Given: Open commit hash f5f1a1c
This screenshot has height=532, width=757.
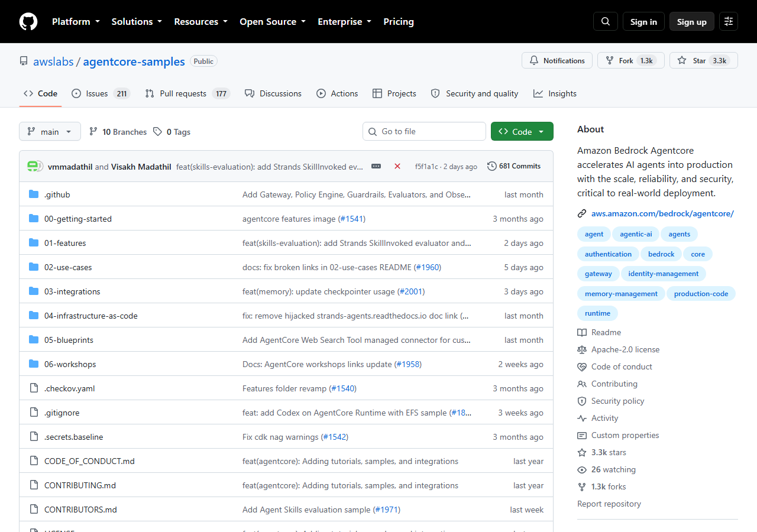Looking at the screenshot, I should tap(426, 167).
